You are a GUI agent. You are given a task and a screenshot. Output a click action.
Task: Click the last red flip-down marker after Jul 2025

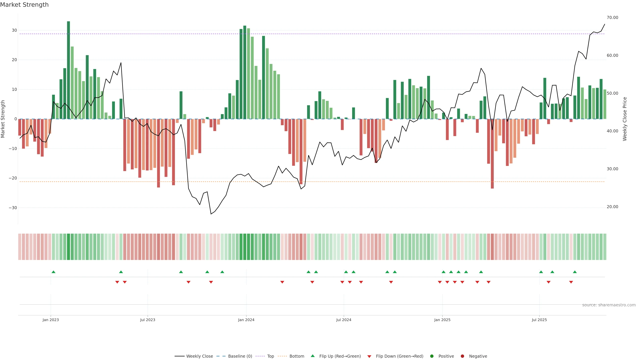[x=571, y=282]
